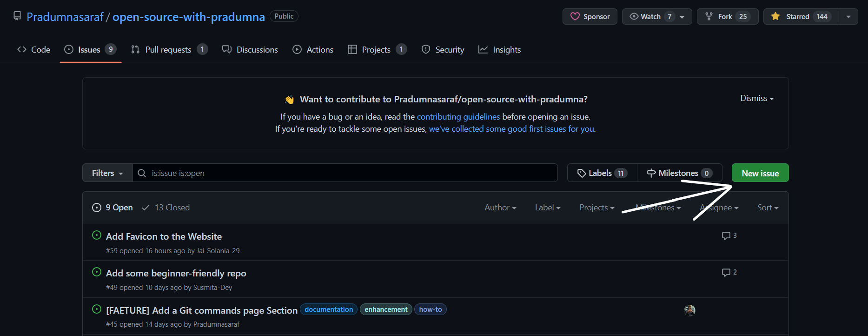This screenshot has height=336, width=868.
Task: Open author link Jai-Solania-29
Action: (218, 251)
